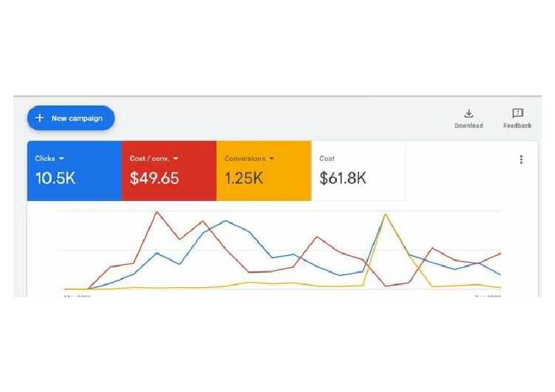
Task: Open the Clicks metric dropdown
Action: click(63, 158)
